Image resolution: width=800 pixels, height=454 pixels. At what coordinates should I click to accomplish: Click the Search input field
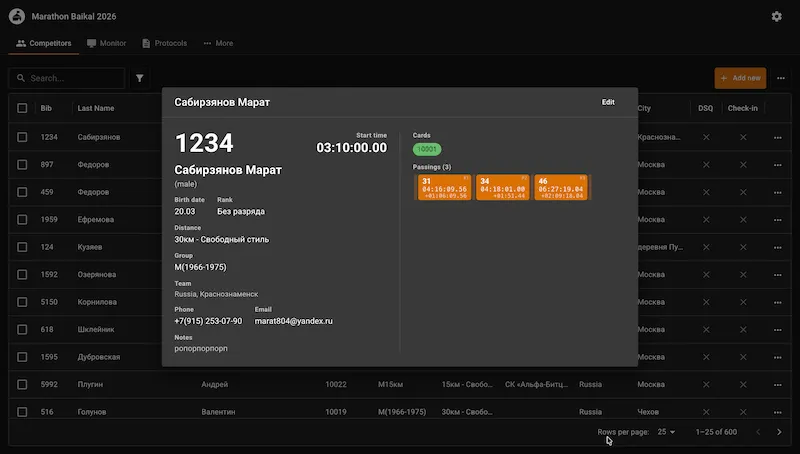coord(67,78)
